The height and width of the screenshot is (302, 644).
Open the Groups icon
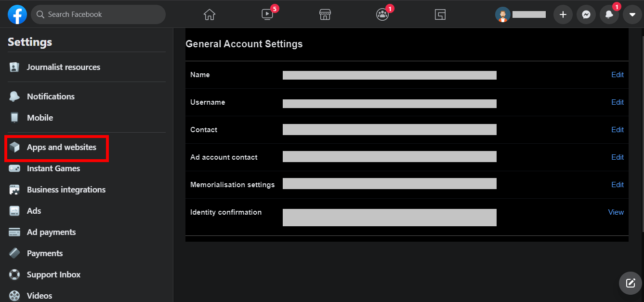tap(382, 14)
